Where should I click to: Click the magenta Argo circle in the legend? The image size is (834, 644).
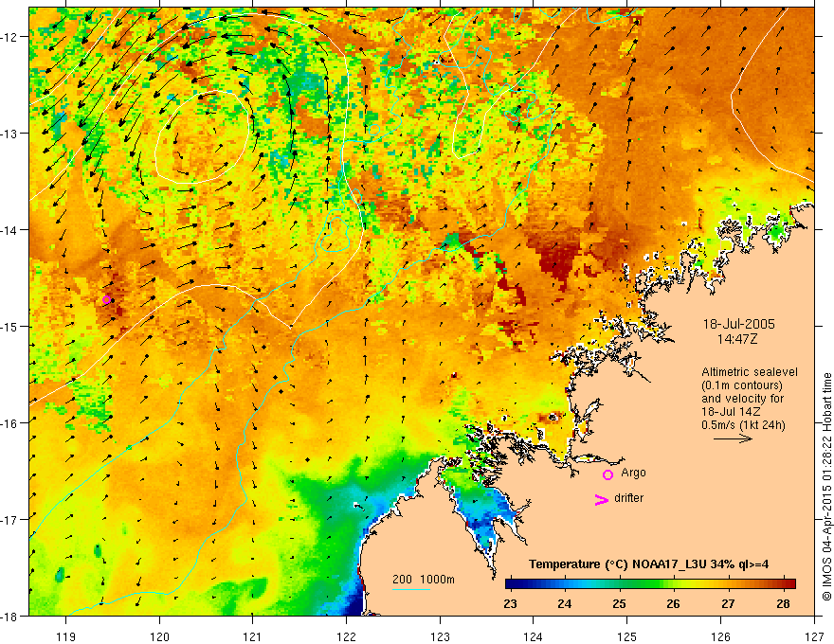point(607,474)
